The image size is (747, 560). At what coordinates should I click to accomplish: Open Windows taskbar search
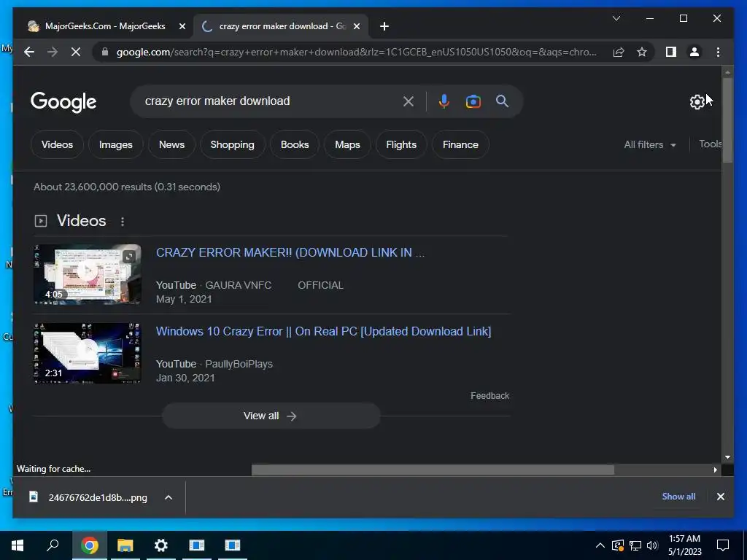coord(53,545)
